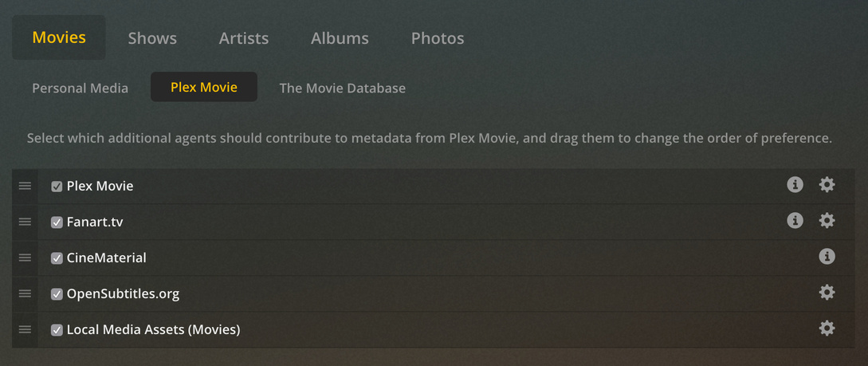Show info for Plex Movie agent
The image size is (868, 366).
pos(795,185)
